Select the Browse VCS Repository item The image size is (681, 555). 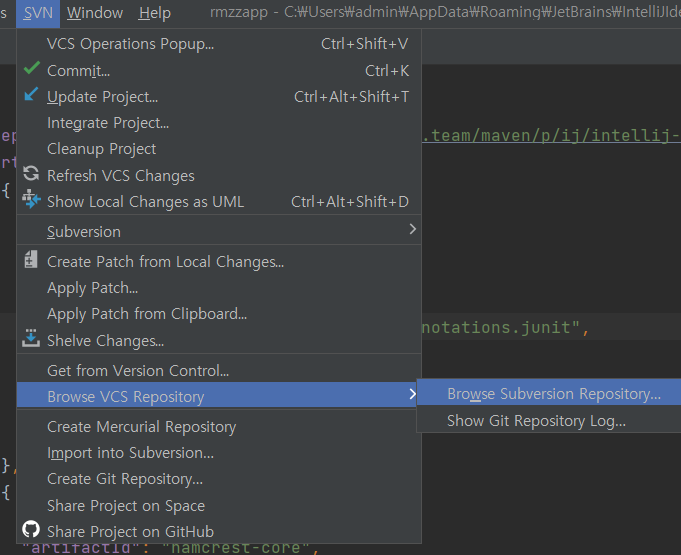(x=219, y=396)
